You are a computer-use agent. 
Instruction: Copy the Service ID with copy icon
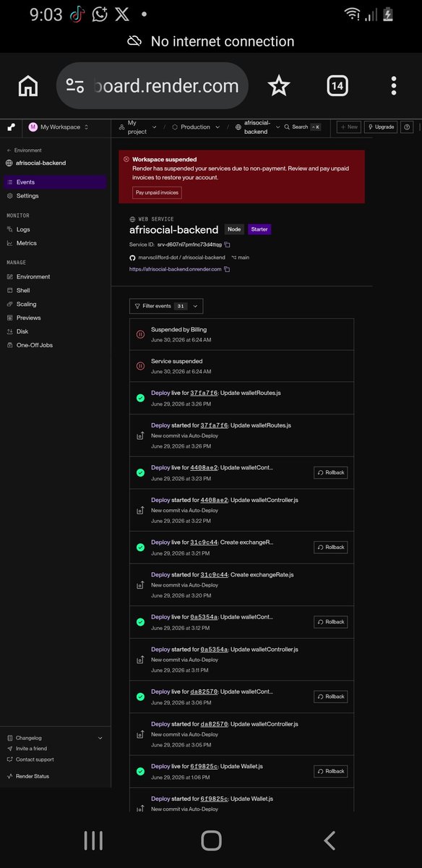[227, 245]
